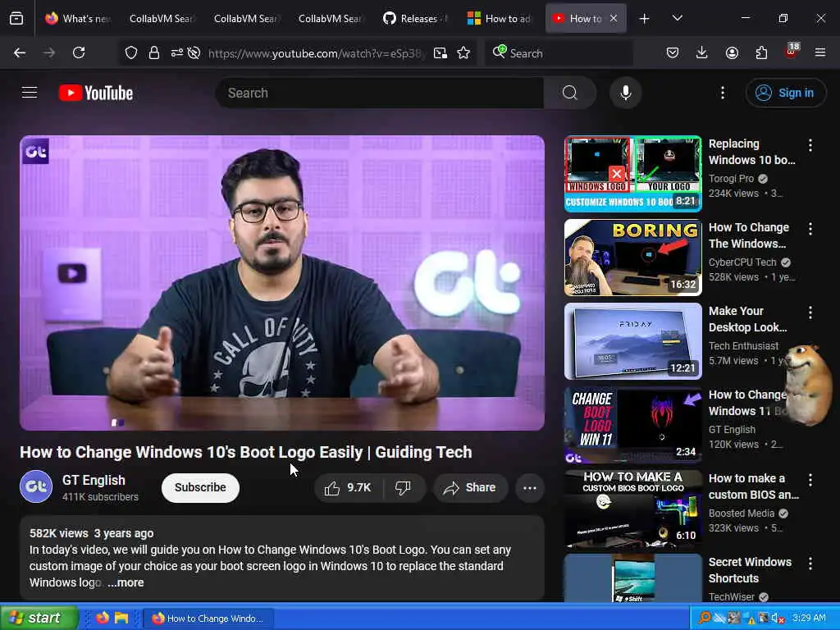The width and height of the screenshot is (840, 630).
Task: Click the magnifier icon in system tray
Action: pos(705,619)
